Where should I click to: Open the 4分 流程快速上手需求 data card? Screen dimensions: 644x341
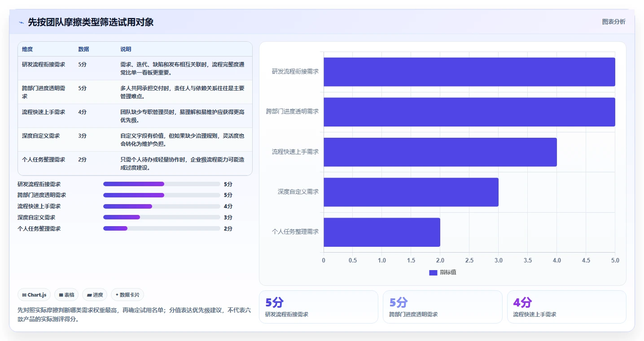[566, 307]
